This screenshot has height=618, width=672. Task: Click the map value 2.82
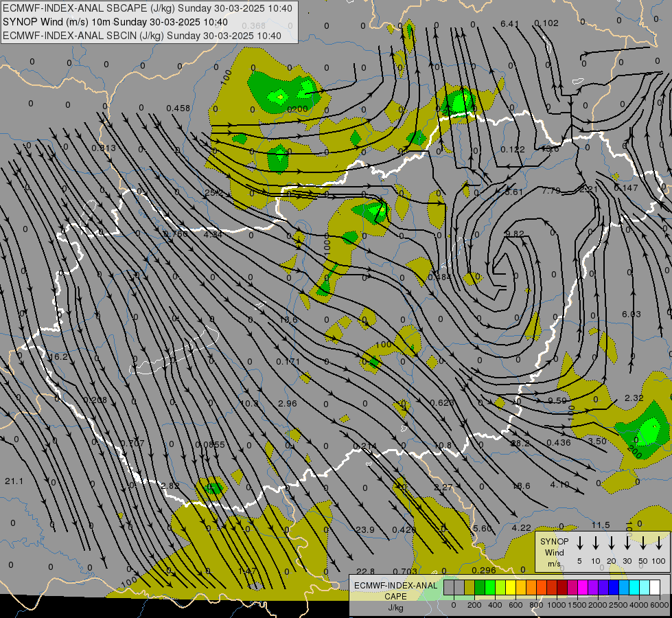tap(170, 485)
